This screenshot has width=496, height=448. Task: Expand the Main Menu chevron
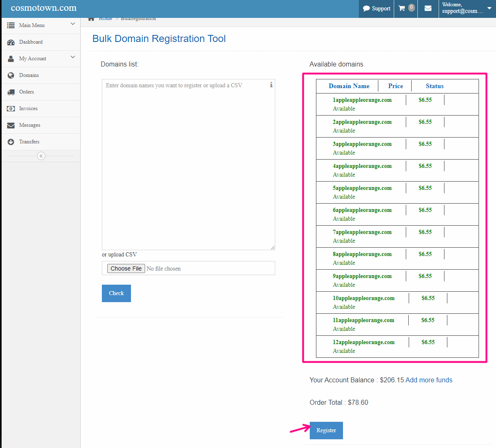coord(73,24)
